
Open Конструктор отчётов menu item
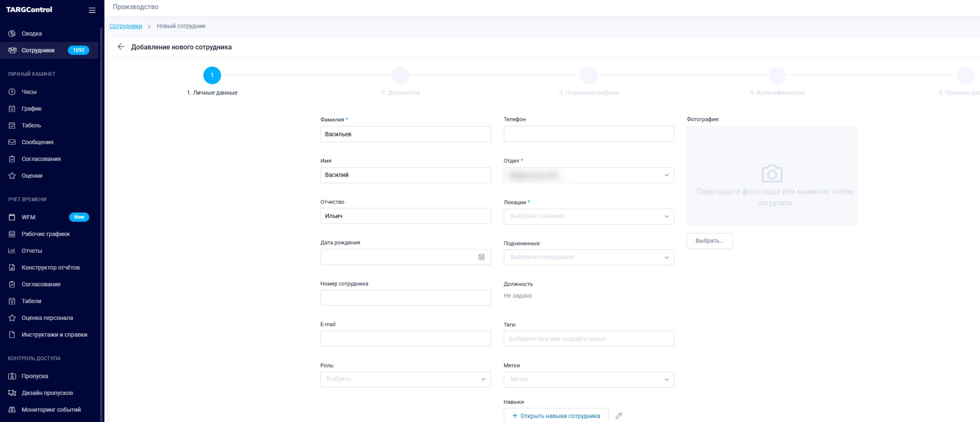tap(50, 267)
